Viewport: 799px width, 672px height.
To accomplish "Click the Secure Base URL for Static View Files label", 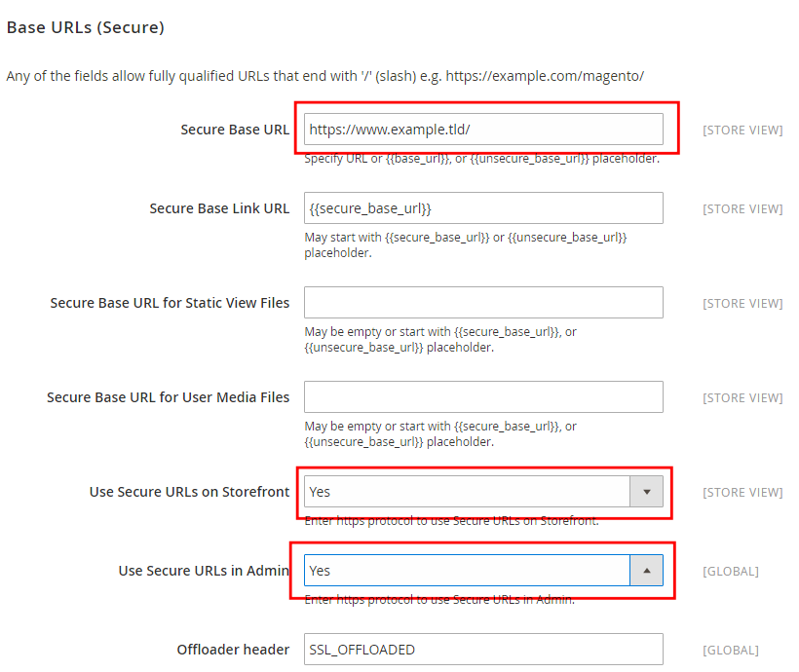I will 170,303.
